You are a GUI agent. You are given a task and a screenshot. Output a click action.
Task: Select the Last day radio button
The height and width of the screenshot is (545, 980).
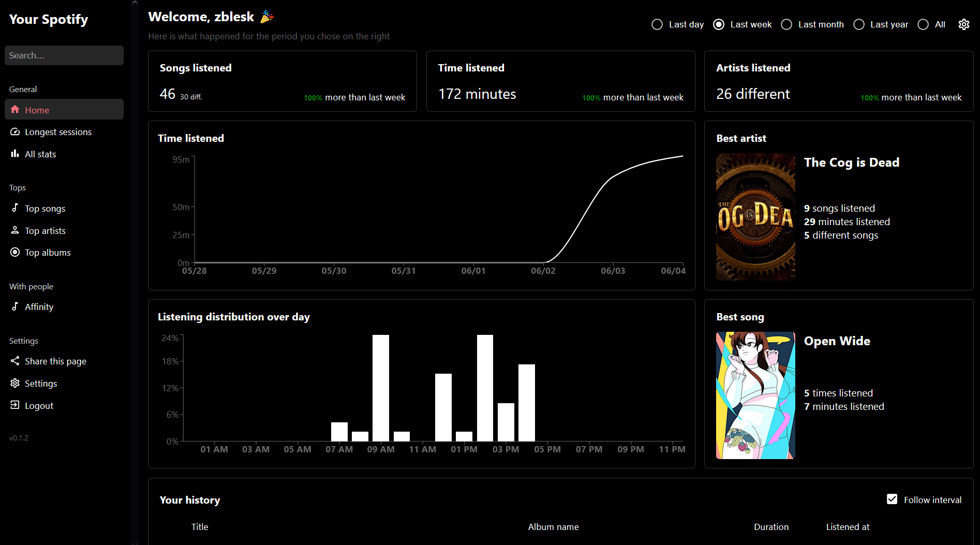click(x=657, y=24)
